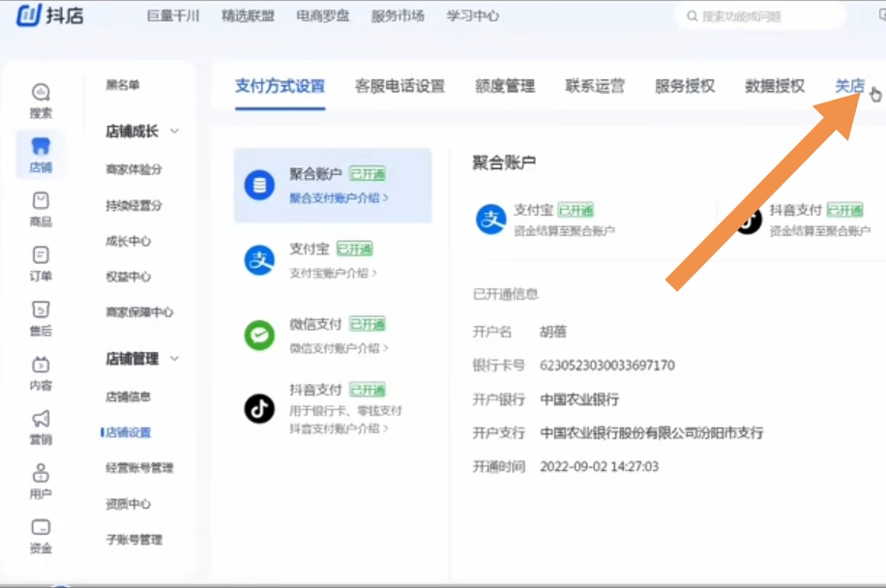The height and width of the screenshot is (588, 886).
Task: Click bank card number 6230523030033697170
Action: point(607,366)
